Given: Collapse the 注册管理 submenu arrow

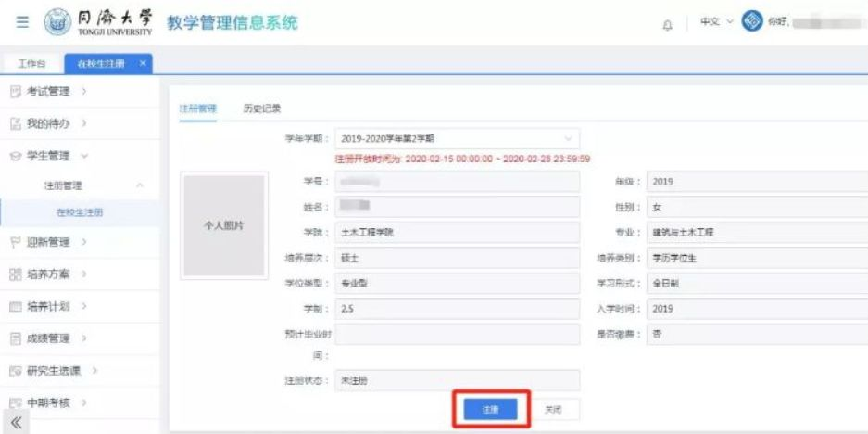Looking at the screenshot, I should [140, 185].
